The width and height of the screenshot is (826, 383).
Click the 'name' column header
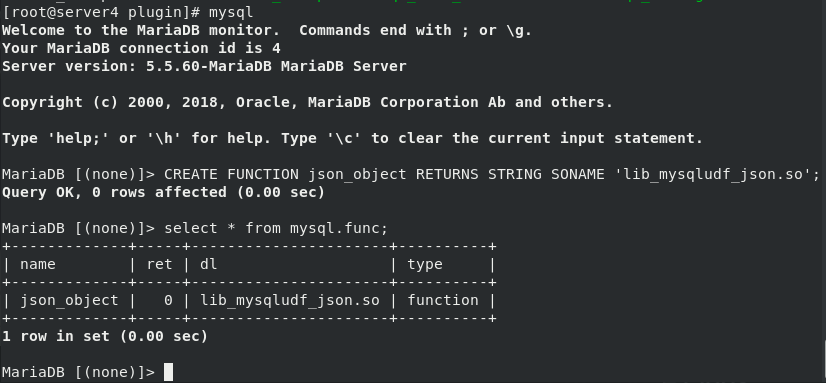tap(38, 264)
